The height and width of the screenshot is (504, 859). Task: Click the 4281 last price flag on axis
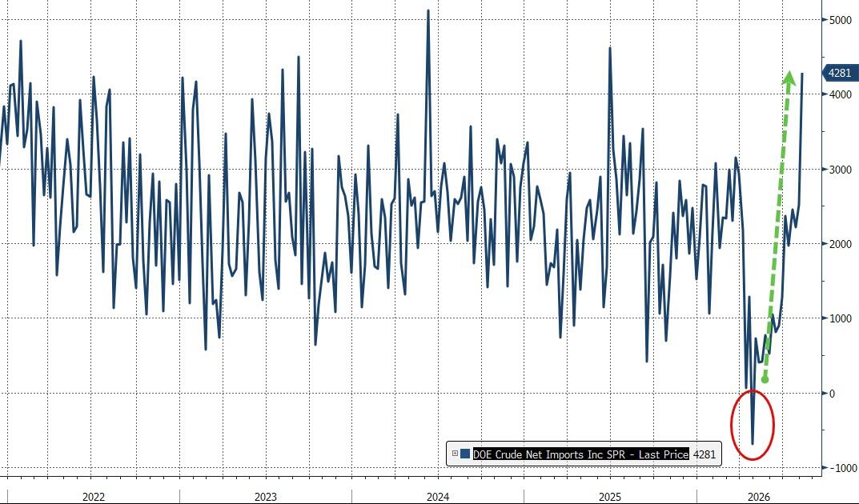click(x=840, y=73)
